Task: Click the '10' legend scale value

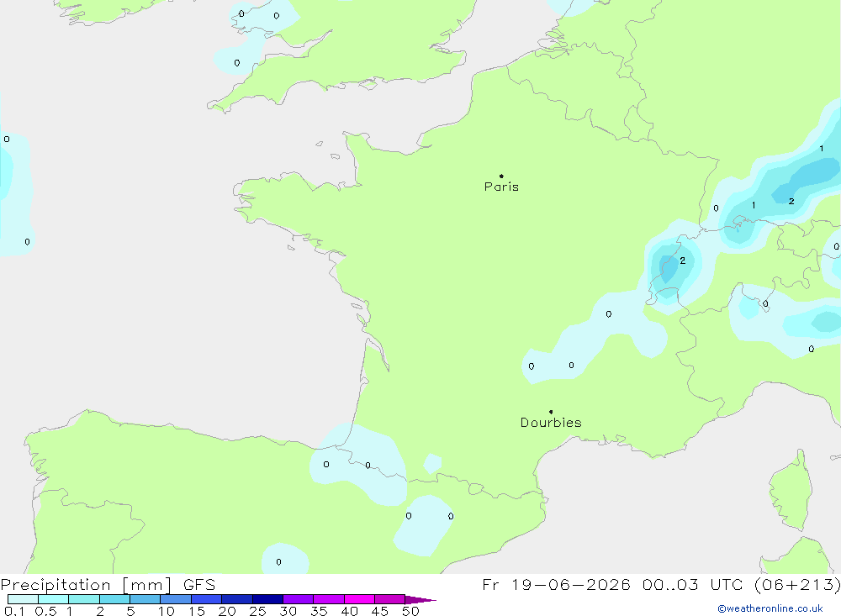Action: tap(167, 611)
